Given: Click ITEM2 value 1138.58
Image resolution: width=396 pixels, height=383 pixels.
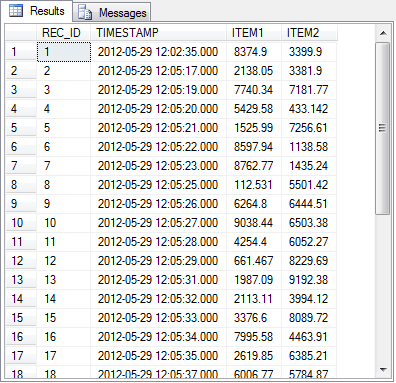Looking at the screenshot, I should (308, 147).
